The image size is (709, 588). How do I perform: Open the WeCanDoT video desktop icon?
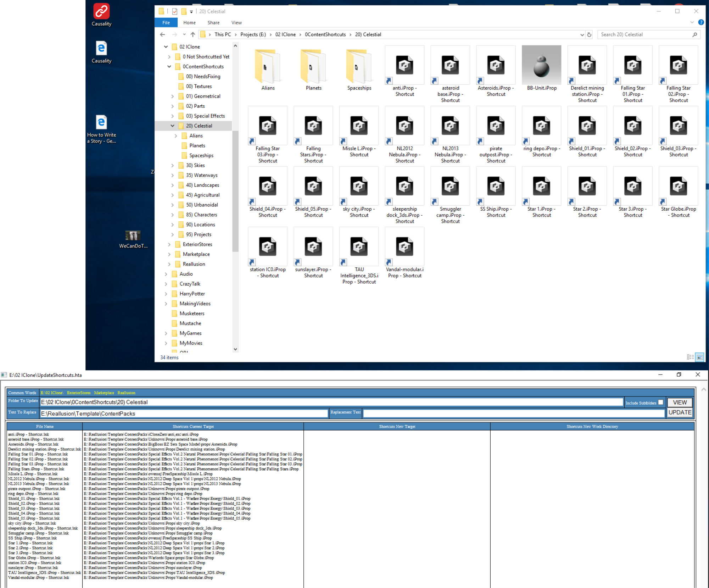133,240
